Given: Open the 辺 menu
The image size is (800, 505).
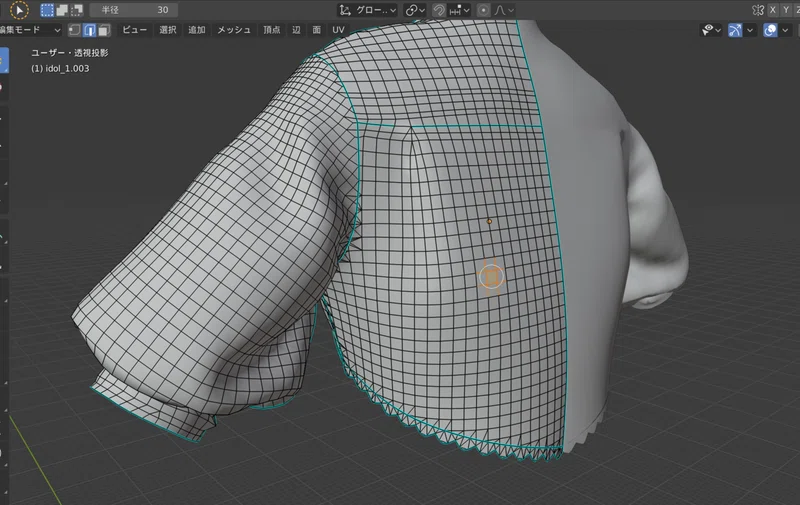Looking at the screenshot, I should 296,30.
